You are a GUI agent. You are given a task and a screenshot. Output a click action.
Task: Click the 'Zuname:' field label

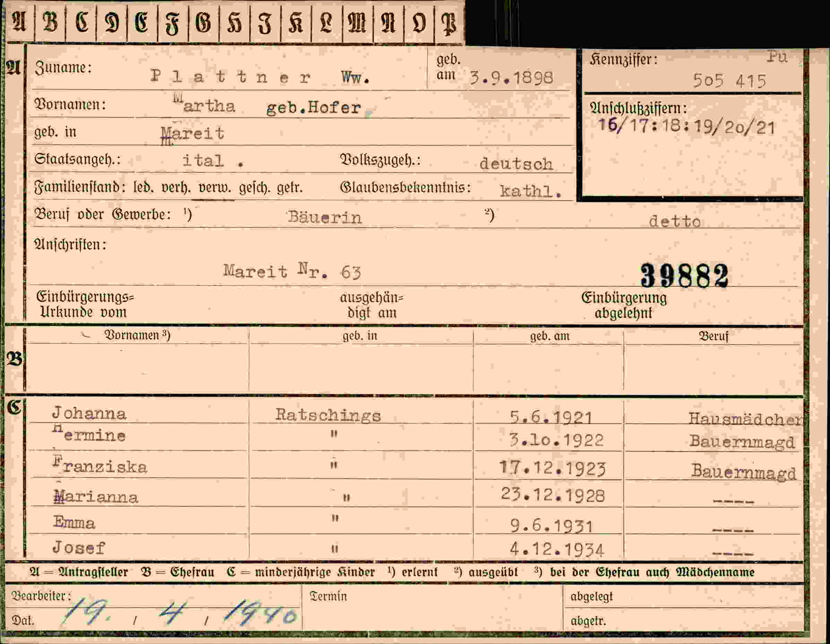pos(63,68)
